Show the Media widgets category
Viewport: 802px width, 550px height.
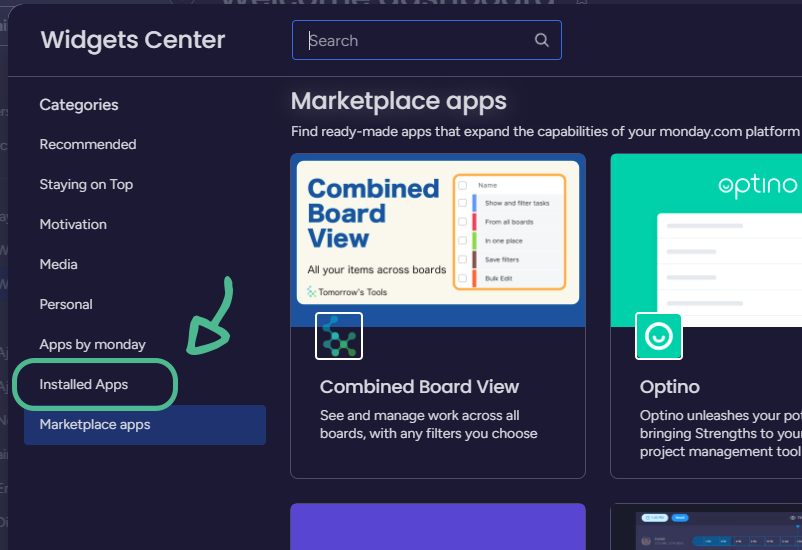coord(58,265)
